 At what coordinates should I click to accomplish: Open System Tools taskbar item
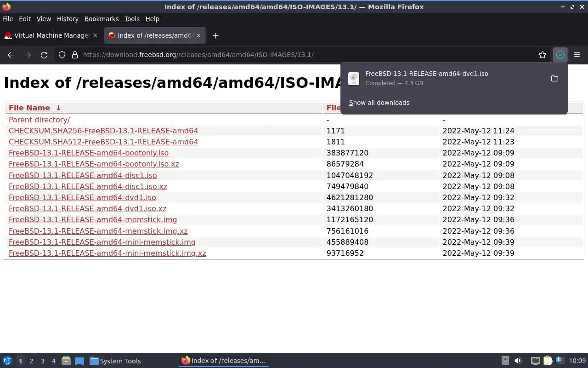[x=115, y=361]
